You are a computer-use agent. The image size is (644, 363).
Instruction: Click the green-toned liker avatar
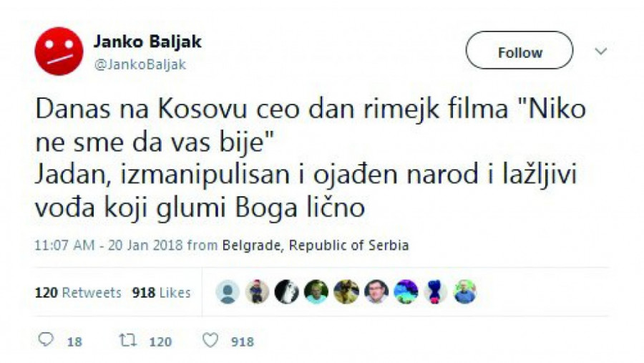click(316, 292)
